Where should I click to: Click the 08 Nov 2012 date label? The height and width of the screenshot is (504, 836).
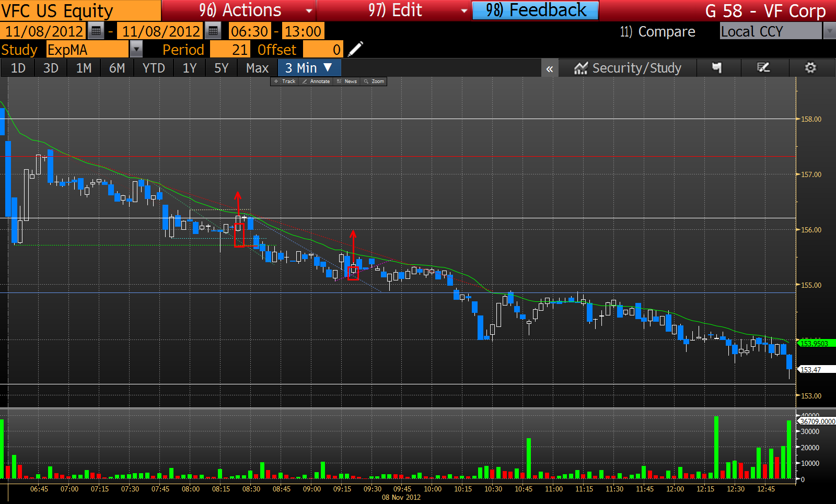401,497
